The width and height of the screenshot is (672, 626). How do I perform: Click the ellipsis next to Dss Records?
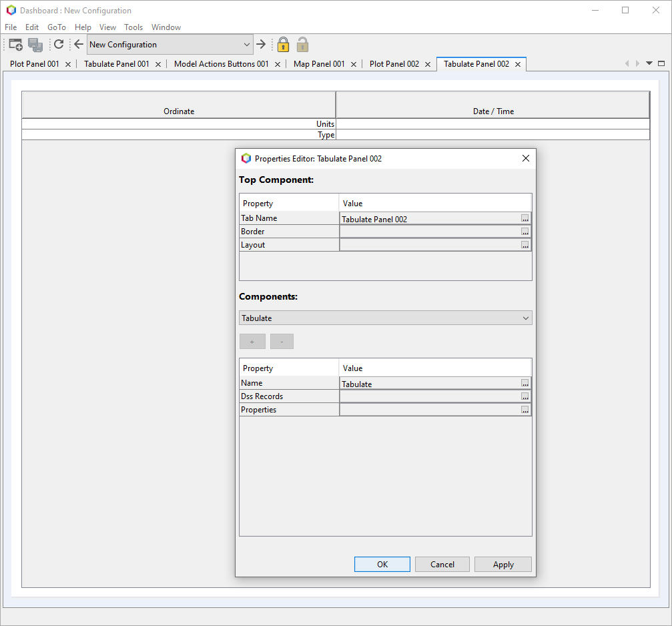(x=525, y=396)
